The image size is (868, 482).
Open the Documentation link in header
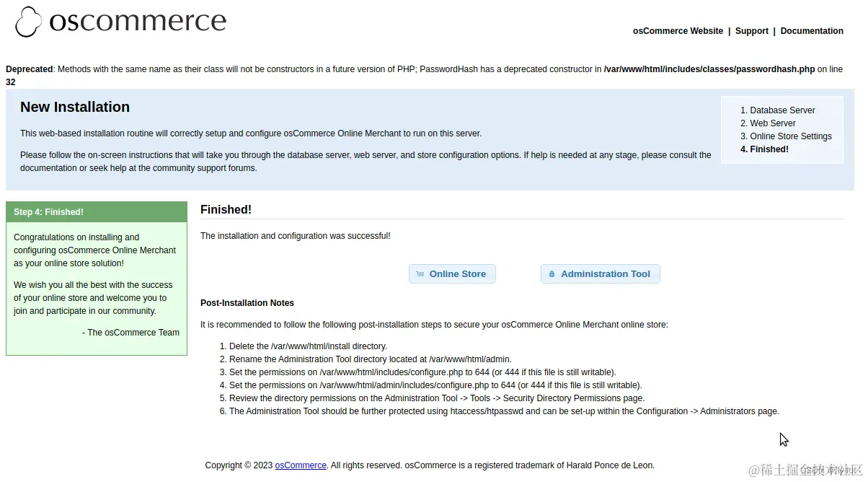812,31
